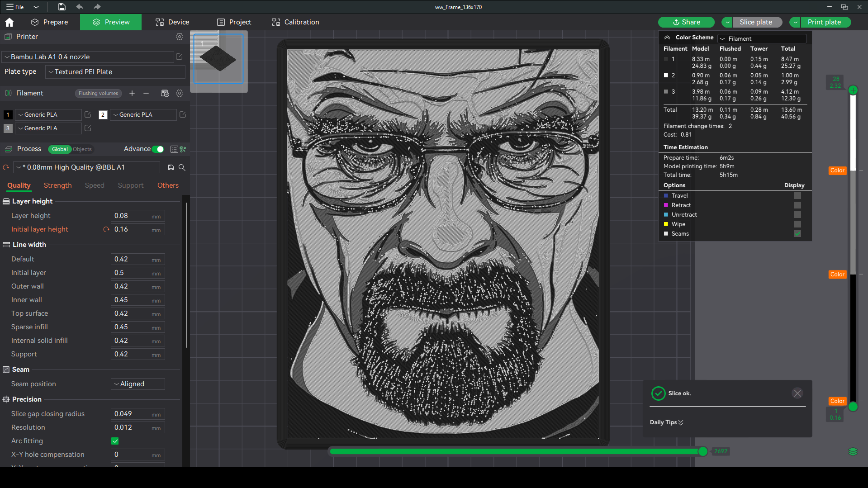
Task: Click Layer height input field
Action: pyautogui.click(x=138, y=216)
